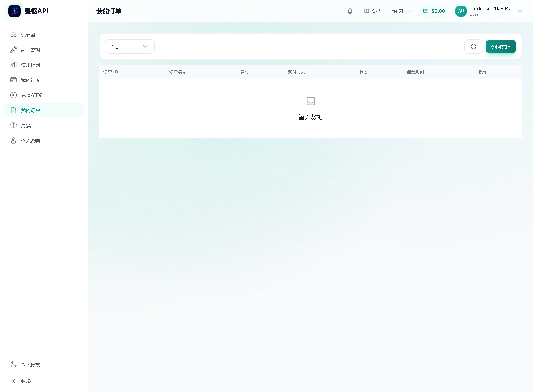Screen dimensions: 533x392
Task: Open the dashboard via the 仪表盘 icon
Action: point(14,34)
